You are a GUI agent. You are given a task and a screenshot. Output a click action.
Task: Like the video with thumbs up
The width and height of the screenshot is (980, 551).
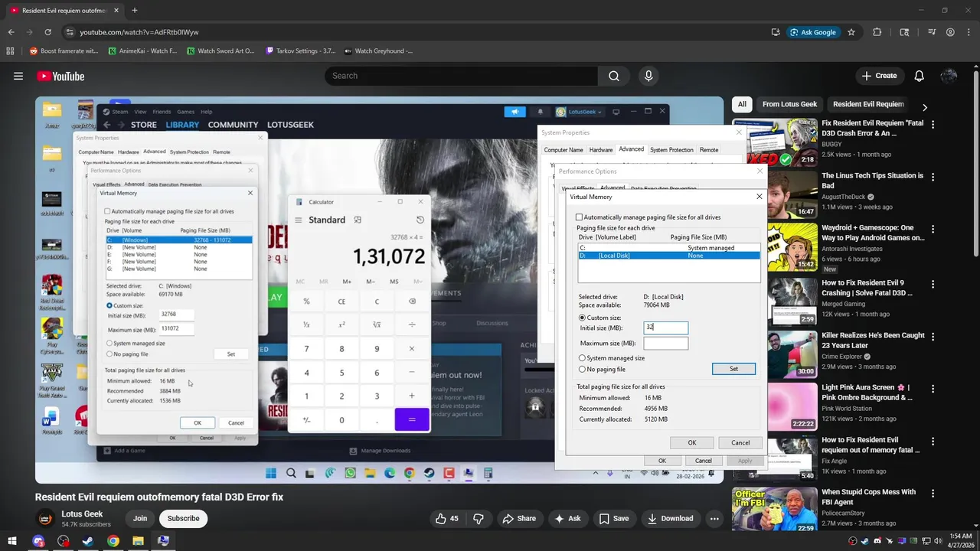(447, 518)
